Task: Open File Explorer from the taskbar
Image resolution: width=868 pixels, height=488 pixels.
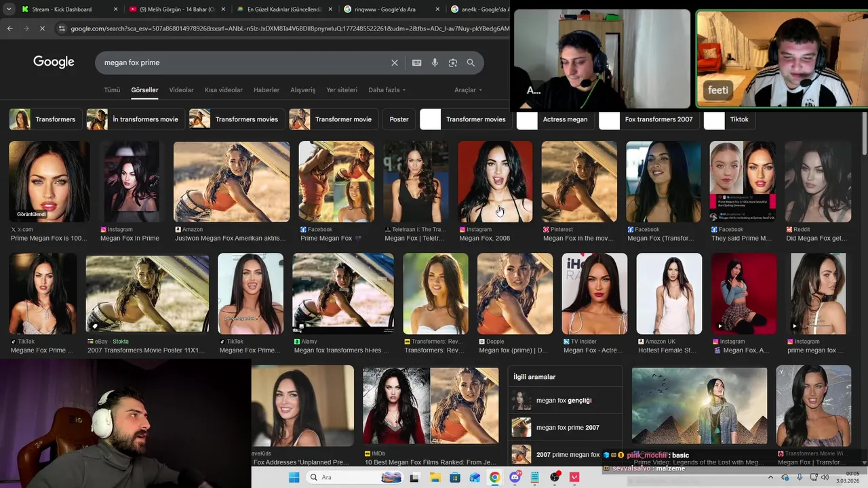Action: pyautogui.click(x=434, y=477)
